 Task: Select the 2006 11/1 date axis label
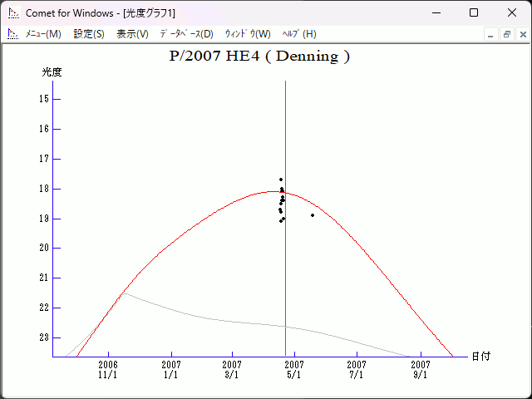108,369
